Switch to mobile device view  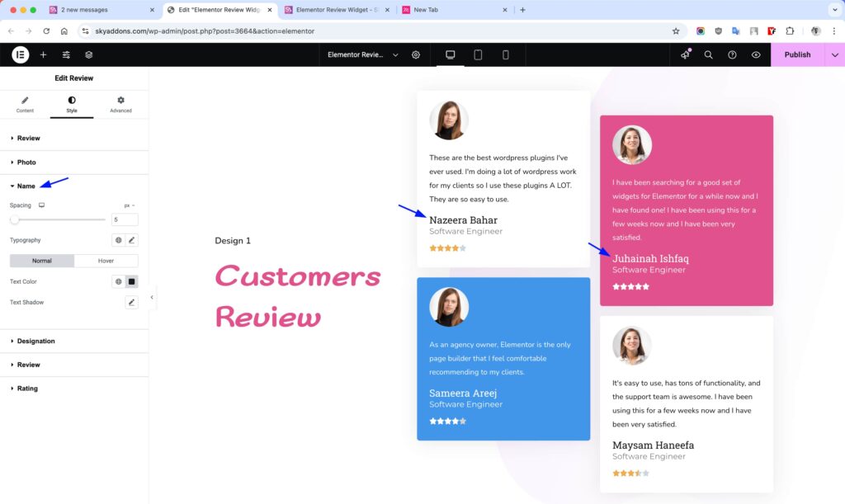click(505, 54)
